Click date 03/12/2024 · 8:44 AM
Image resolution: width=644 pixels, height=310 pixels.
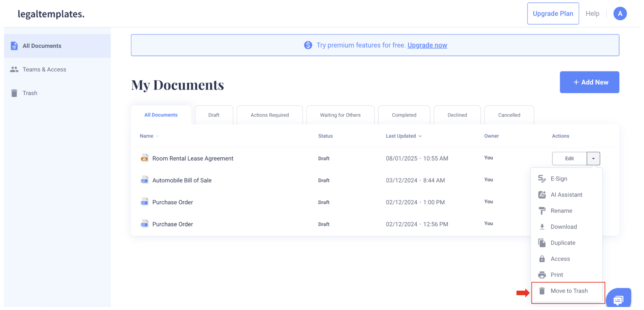point(415,180)
